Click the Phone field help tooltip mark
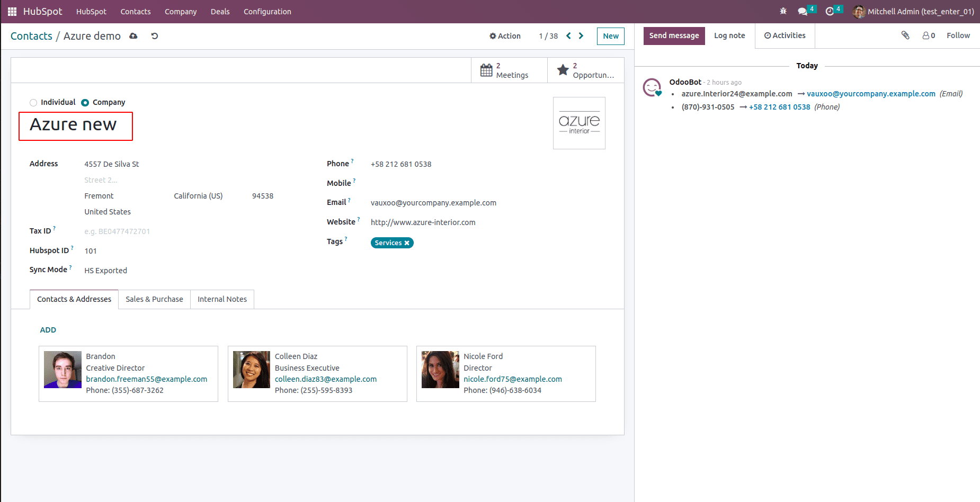The image size is (980, 502). point(352,161)
